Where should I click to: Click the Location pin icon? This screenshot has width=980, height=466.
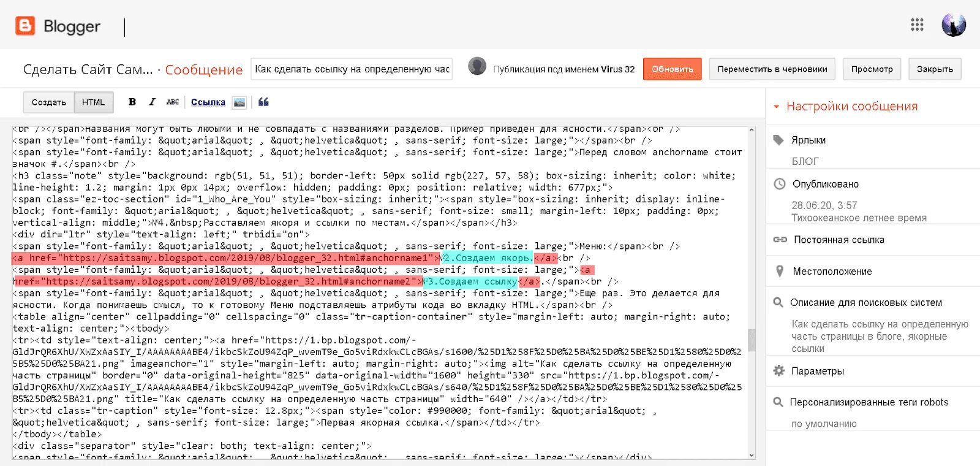[780, 271]
